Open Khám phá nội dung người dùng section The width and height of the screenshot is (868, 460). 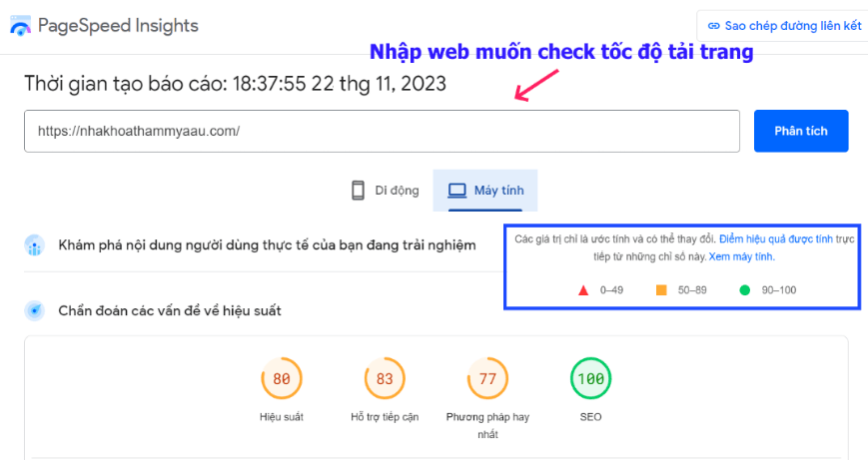(x=267, y=244)
